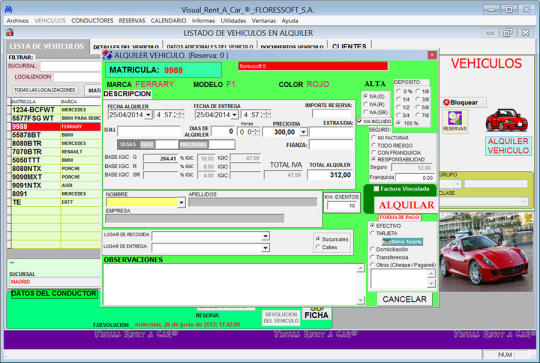Screen dimensions: 540x363
Task: Select the 9091NTX AUDI row
Action: pyautogui.click(x=56, y=185)
